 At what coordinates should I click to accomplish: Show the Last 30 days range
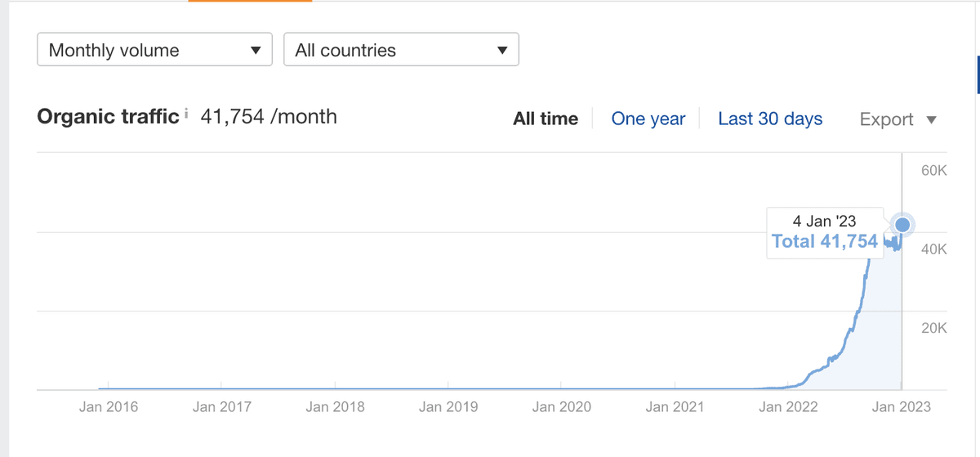point(770,119)
